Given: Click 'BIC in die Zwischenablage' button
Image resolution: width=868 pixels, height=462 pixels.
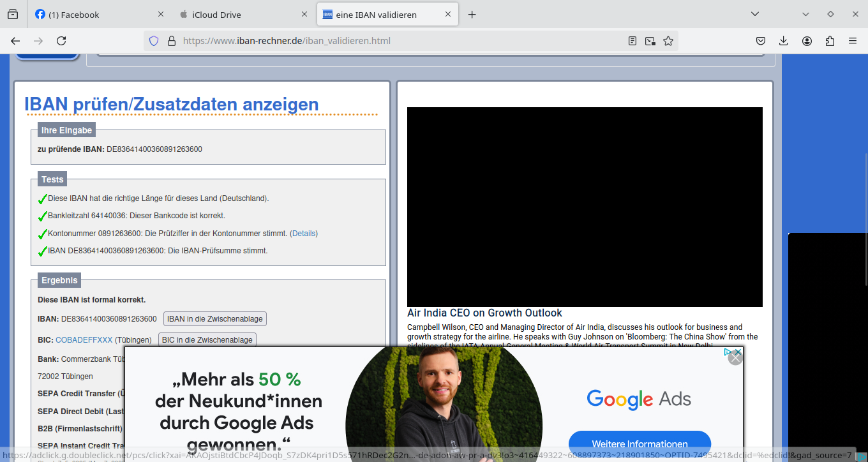Looking at the screenshot, I should pyautogui.click(x=207, y=340).
